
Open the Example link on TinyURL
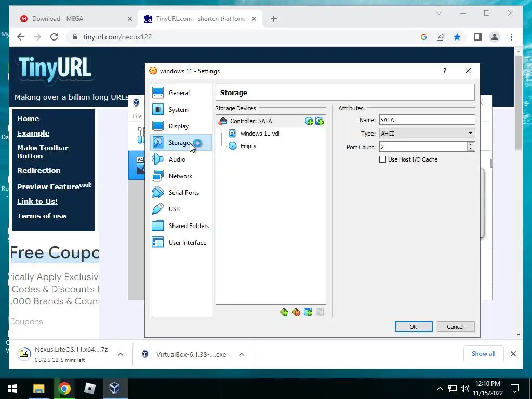pos(33,134)
